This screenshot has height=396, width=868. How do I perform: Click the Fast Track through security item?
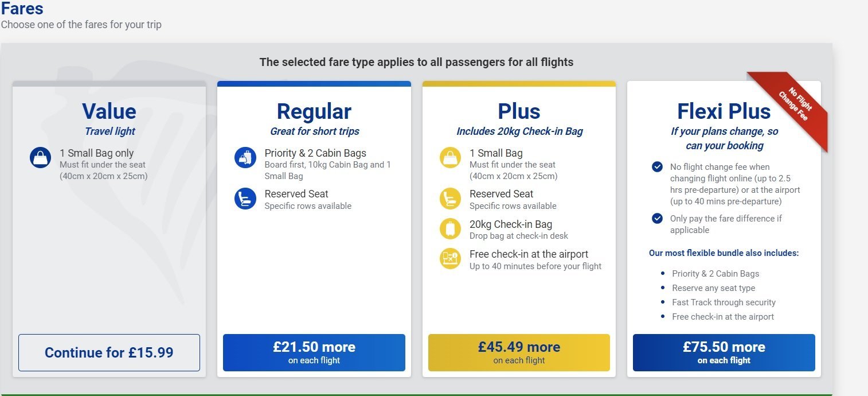click(x=724, y=302)
